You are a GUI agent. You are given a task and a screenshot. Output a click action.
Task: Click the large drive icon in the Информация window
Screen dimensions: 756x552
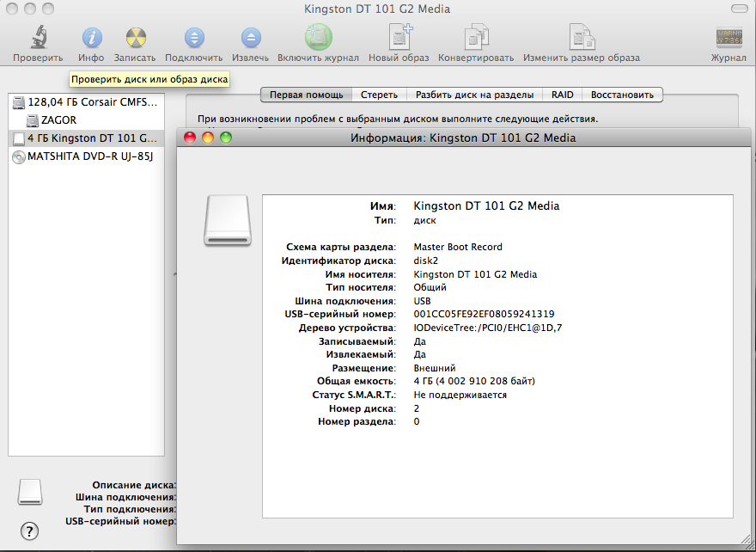[x=228, y=220]
